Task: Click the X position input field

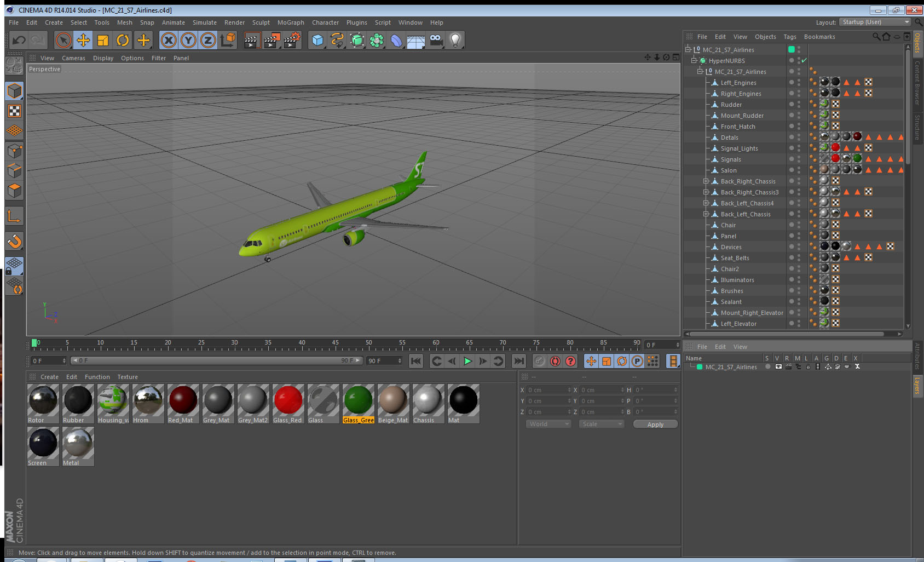Action: click(x=548, y=390)
